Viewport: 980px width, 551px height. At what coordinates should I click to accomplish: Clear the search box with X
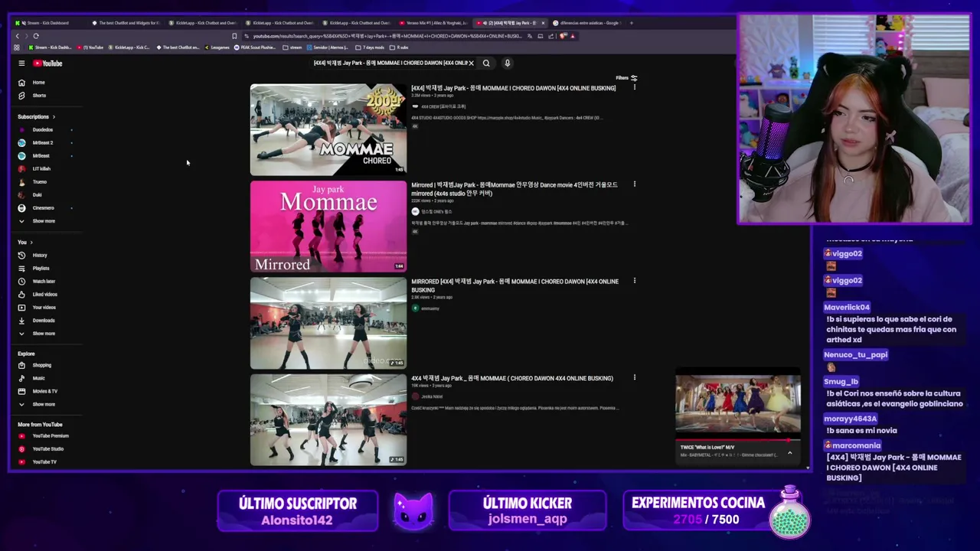(x=471, y=64)
